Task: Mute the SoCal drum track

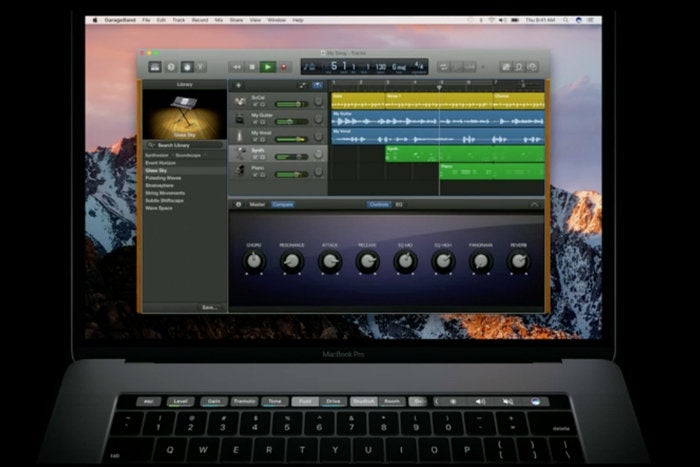Action: (255, 104)
